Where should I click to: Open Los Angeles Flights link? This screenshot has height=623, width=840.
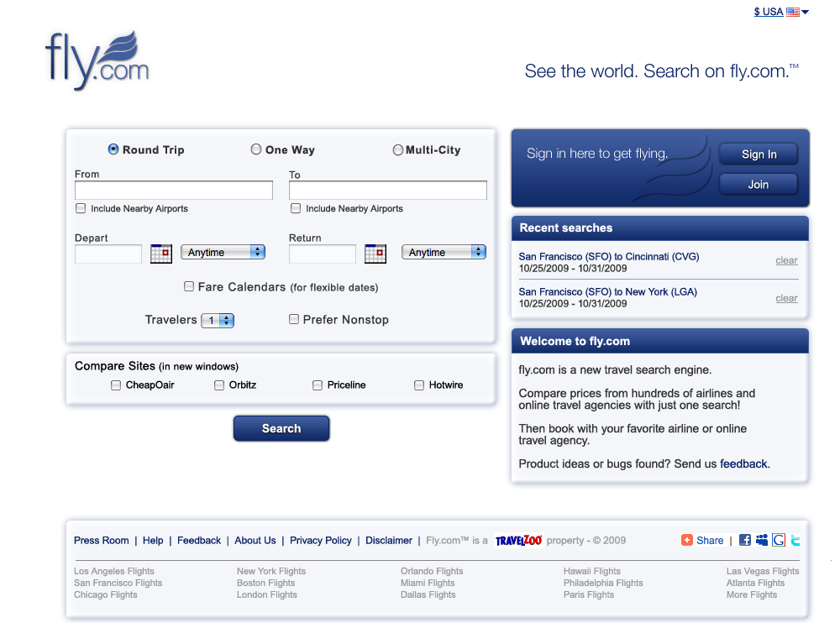click(x=114, y=571)
